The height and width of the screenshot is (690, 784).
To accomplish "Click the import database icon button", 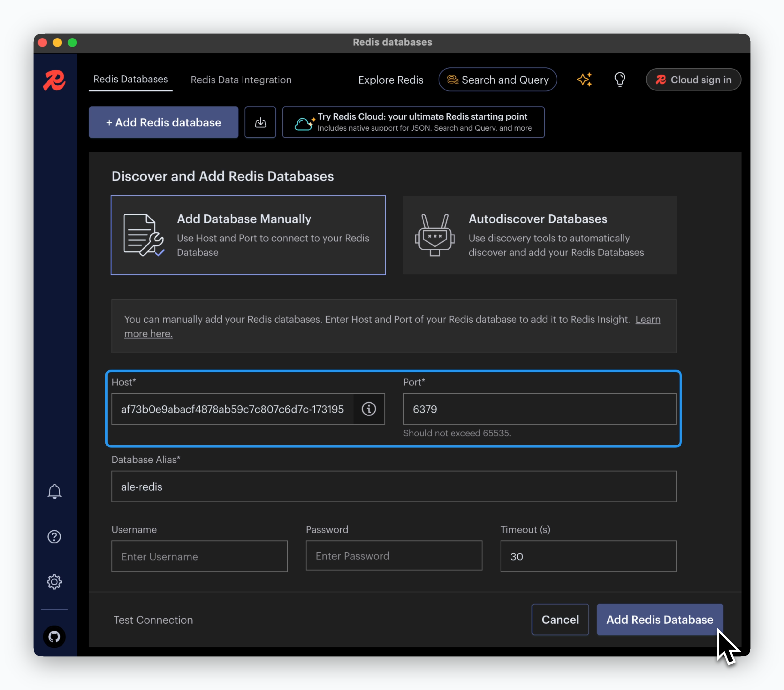I will 260,122.
